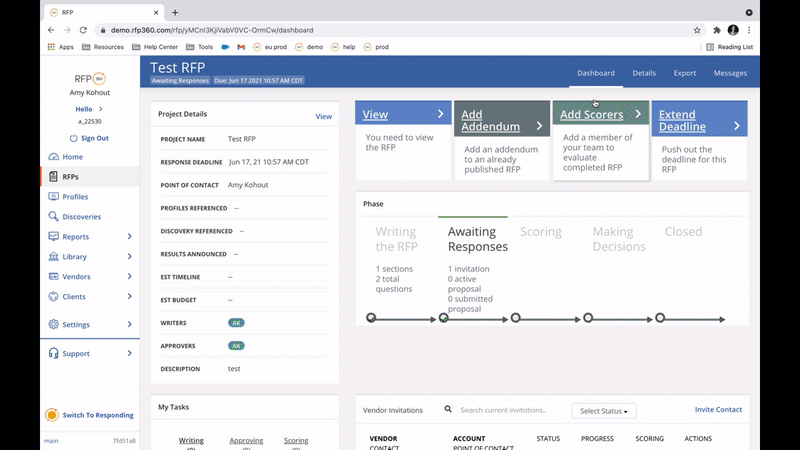Expand the Library submenu arrow
The width and height of the screenshot is (800, 450).
(129, 257)
